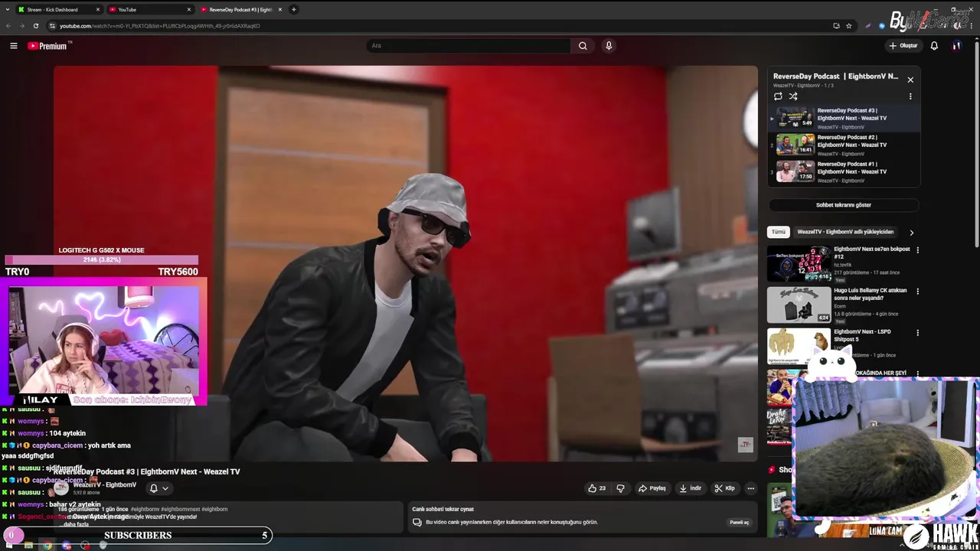Viewport: 980px width, 551px height.
Task: Click the main video player frame
Action: point(405,263)
